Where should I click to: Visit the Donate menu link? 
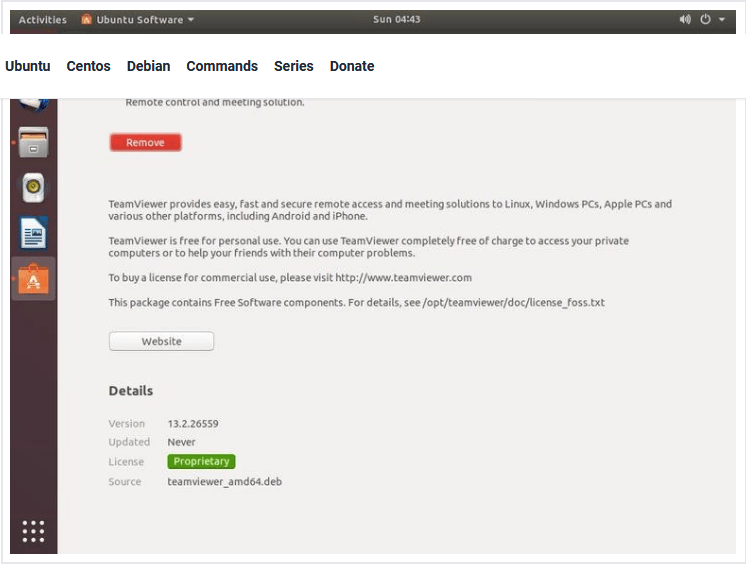352,66
